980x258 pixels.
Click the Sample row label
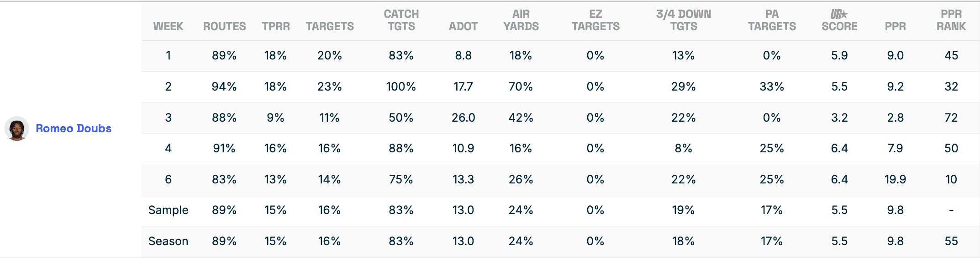click(168, 210)
